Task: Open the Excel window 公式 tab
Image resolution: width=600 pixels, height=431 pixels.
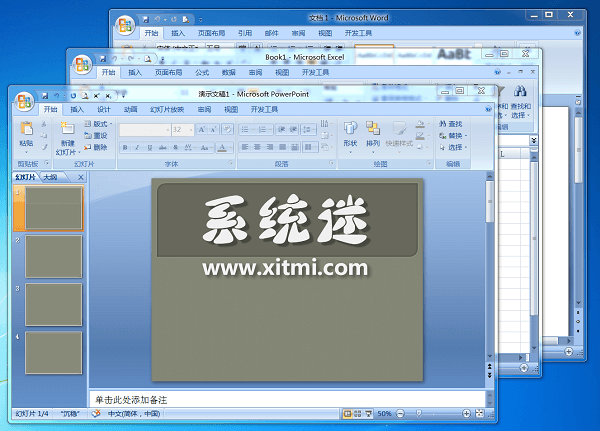Action: coord(202,72)
